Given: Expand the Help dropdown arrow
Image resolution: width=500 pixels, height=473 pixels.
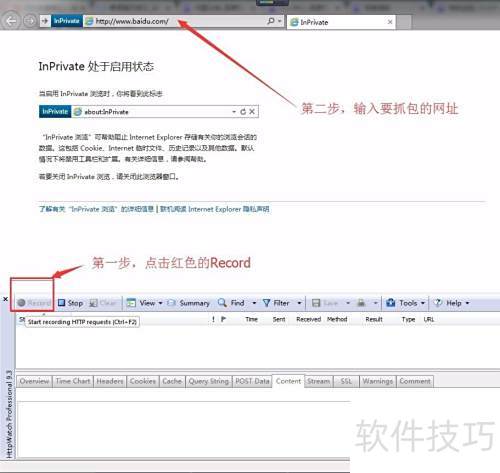Looking at the screenshot, I should pyautogui.click(x=467, y=303).
